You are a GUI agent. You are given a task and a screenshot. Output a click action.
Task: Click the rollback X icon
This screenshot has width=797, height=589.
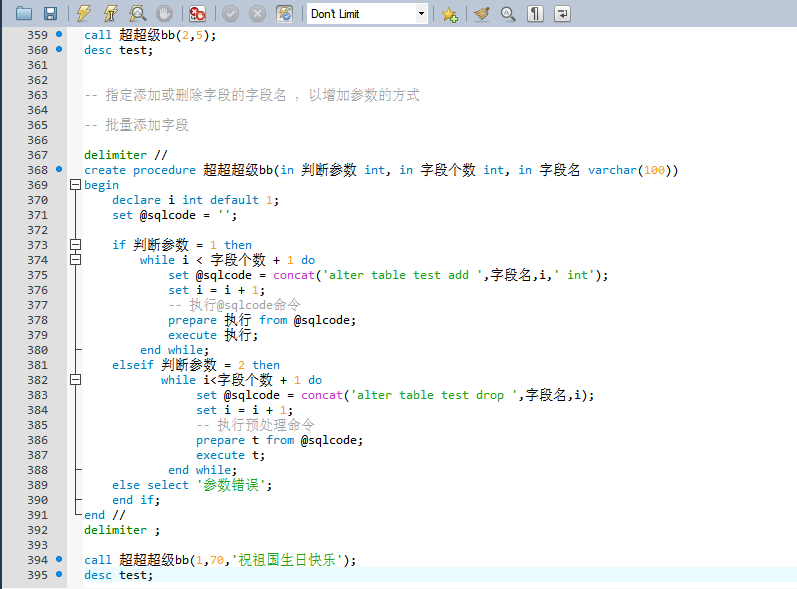(x=257, y=14)
